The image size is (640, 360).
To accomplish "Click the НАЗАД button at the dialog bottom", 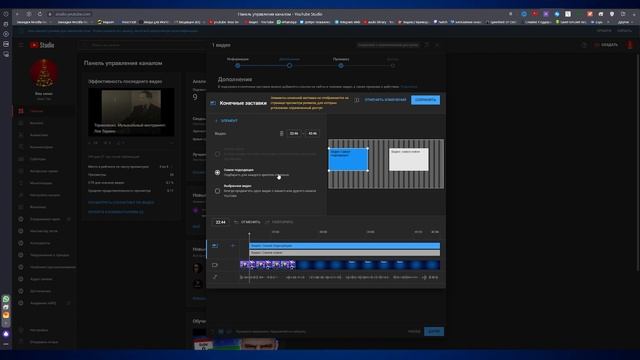I will pos(414,331).
